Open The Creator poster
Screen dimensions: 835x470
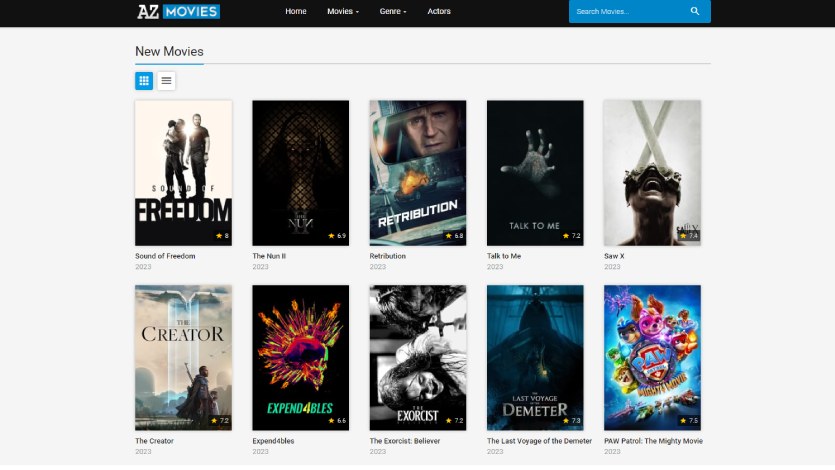pos(183,358)
